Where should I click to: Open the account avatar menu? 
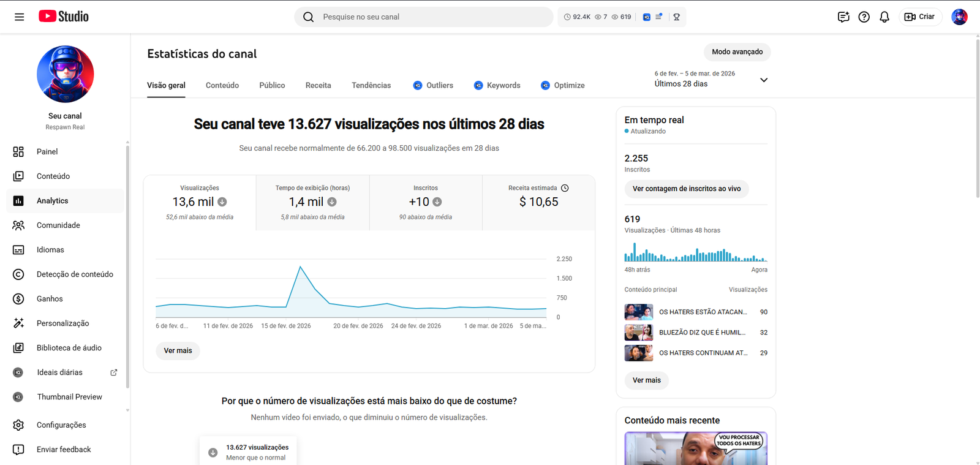(959, 17)
